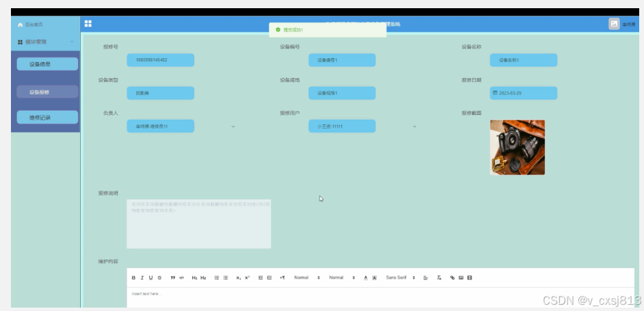Select the 负责人 combo box value
This screenshot has width=644, height=311.
161,126
